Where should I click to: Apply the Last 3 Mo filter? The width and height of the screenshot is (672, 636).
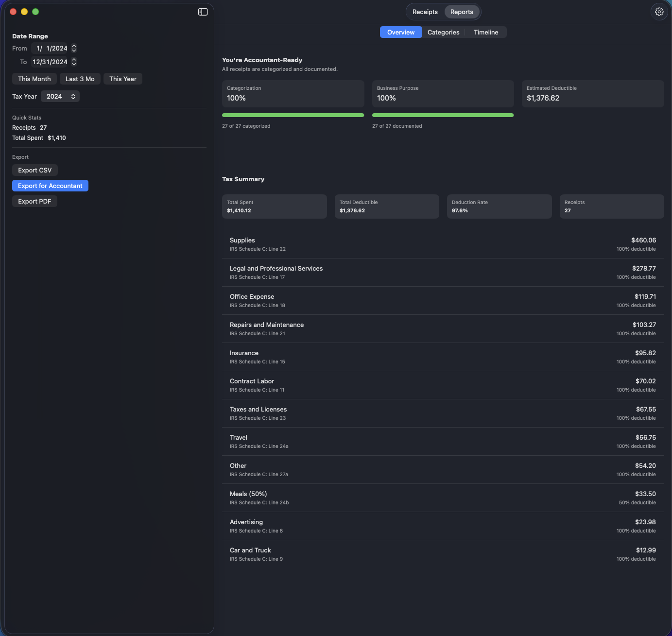tap(80, 79)
